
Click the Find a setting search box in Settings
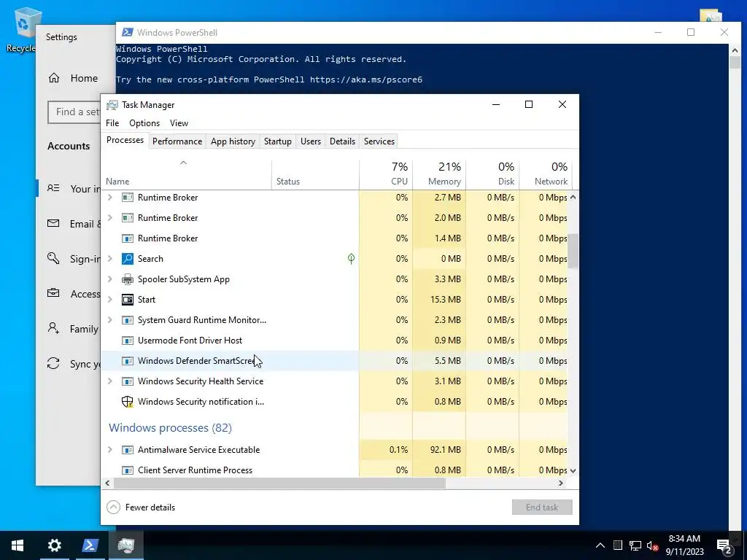74,112
